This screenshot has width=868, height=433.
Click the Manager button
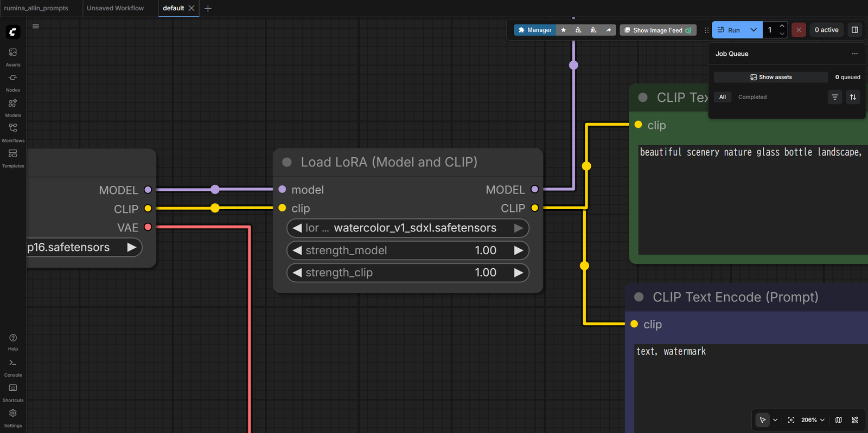click(535, 30)
